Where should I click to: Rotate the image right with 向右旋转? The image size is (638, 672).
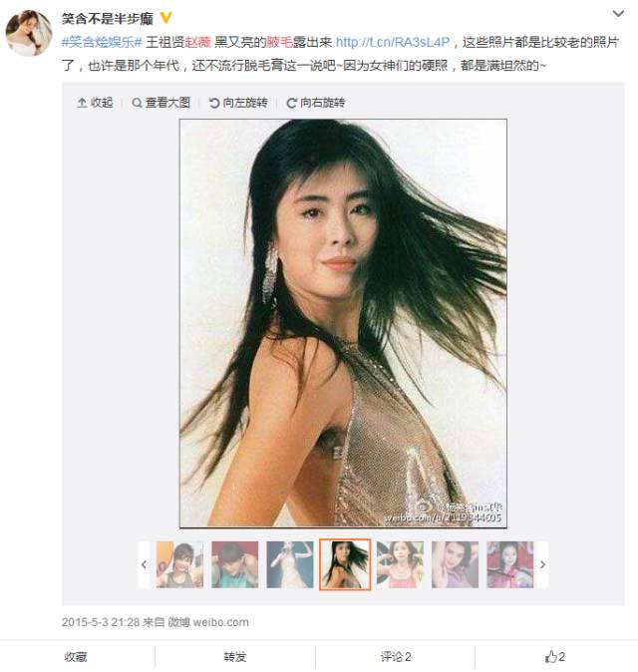(x=316, y=103)
